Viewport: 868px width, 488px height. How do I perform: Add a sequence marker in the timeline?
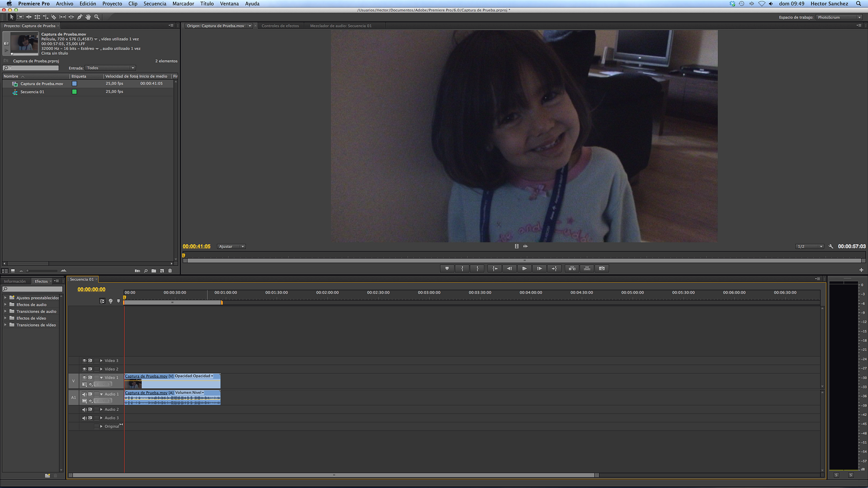coord(118,301)
